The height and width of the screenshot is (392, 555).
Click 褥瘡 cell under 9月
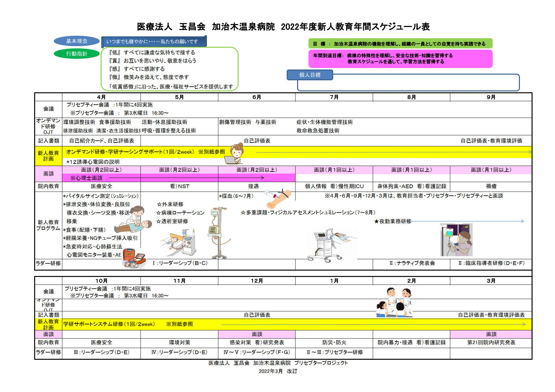tap(491, 187)
